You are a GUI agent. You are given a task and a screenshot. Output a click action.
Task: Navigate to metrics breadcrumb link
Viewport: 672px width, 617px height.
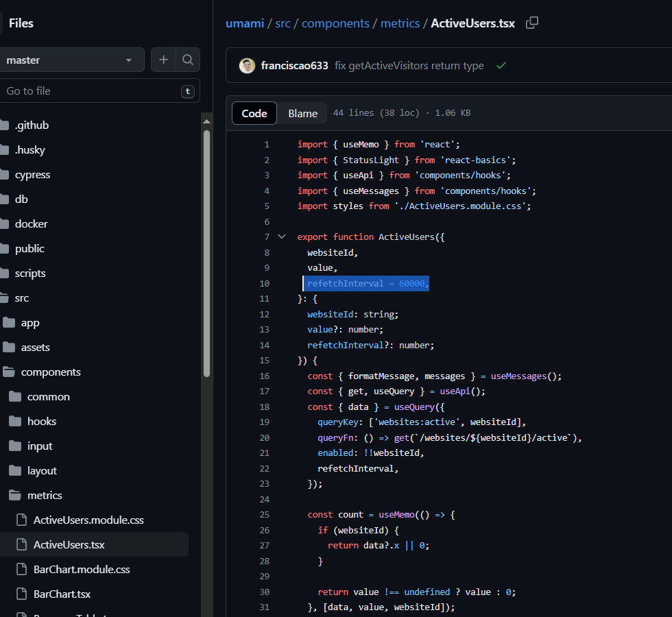pos(400,23)
